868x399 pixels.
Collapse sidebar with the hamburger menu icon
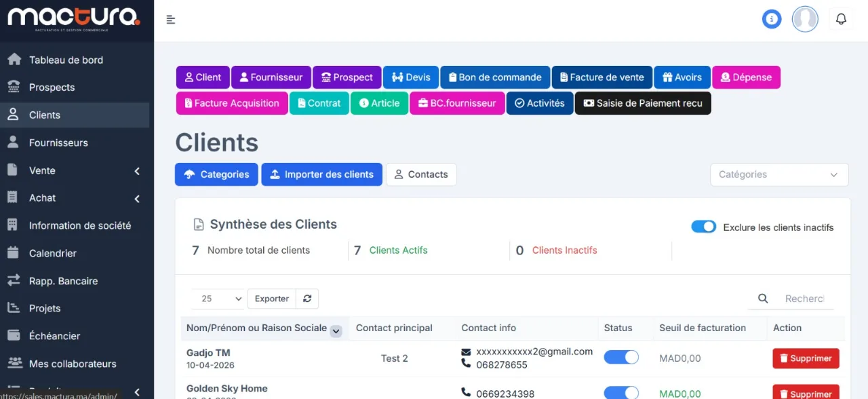point(171,20)
